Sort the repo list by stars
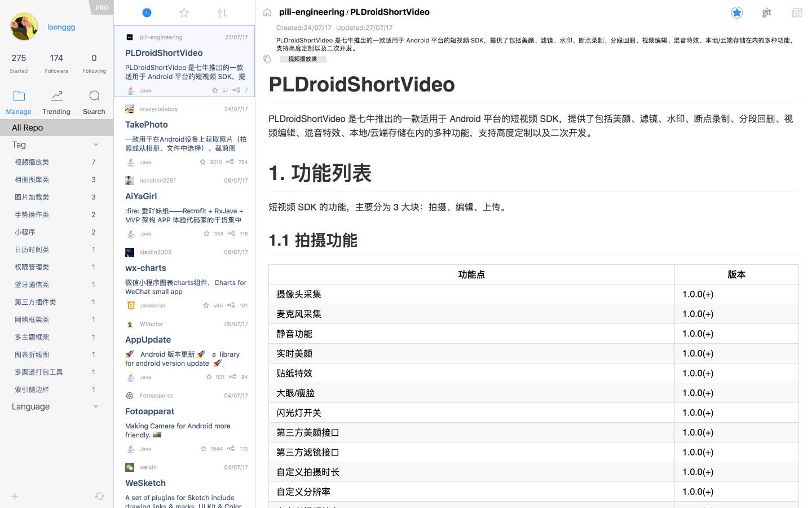The image size is (812, 508). click(x=184, y=12)
